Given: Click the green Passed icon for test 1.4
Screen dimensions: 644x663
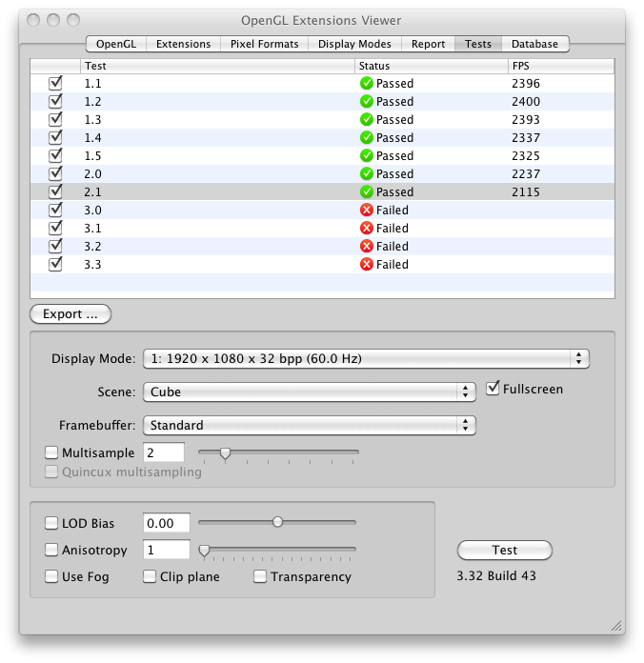Looking at the screenshot, I should 366,137.
